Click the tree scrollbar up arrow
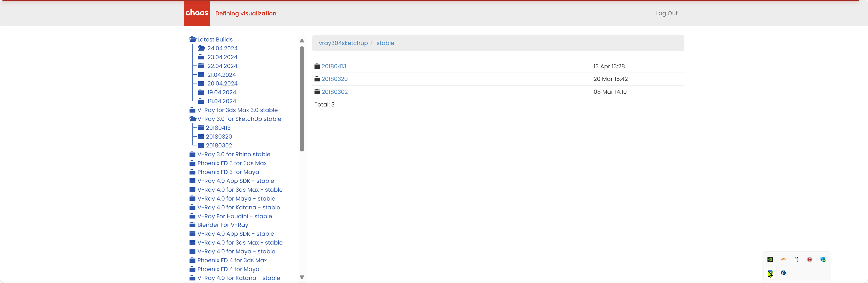868x283 pixels. [302, 41]
